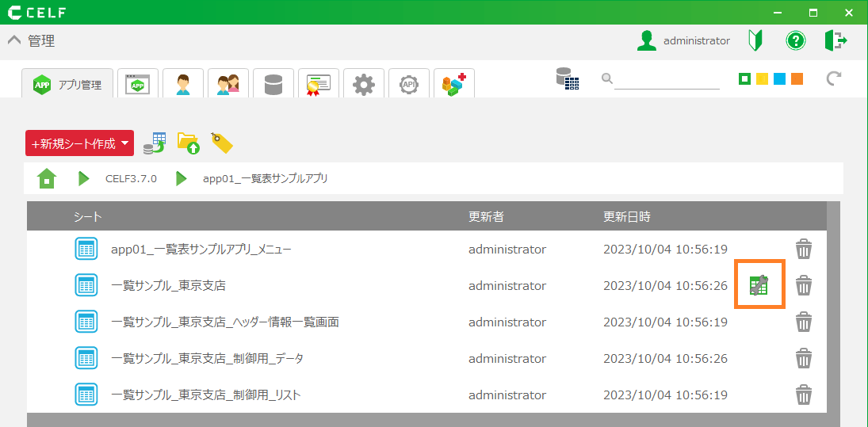The width and height of the screenshot is (868, 427).
Task: Open the add-on extensions tab
Action: coord(454,84)
